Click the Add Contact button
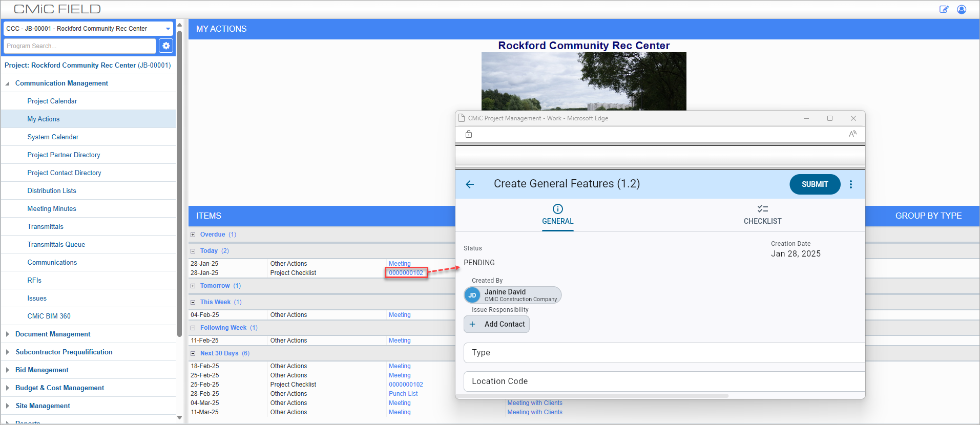This screenshot has width=980, height=425. pyautogui.click(x=496, y=324)
